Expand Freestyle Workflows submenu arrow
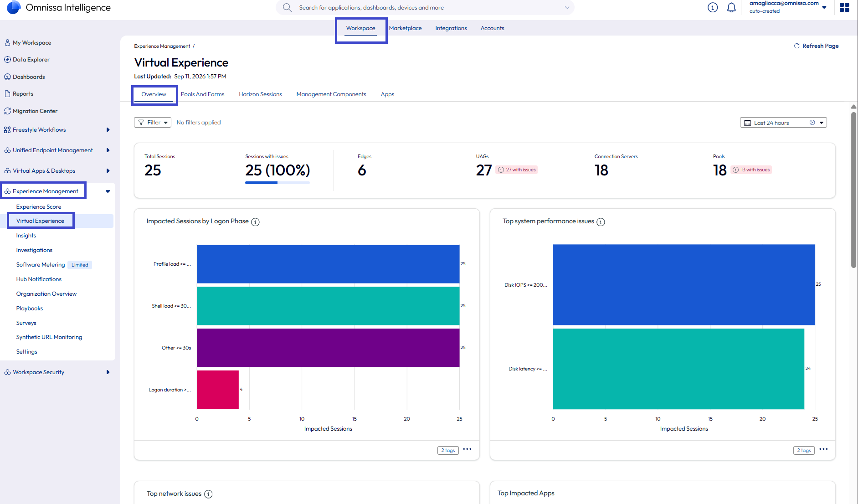Viewport: 858px width, 504px height. click(x=108, y=130)
